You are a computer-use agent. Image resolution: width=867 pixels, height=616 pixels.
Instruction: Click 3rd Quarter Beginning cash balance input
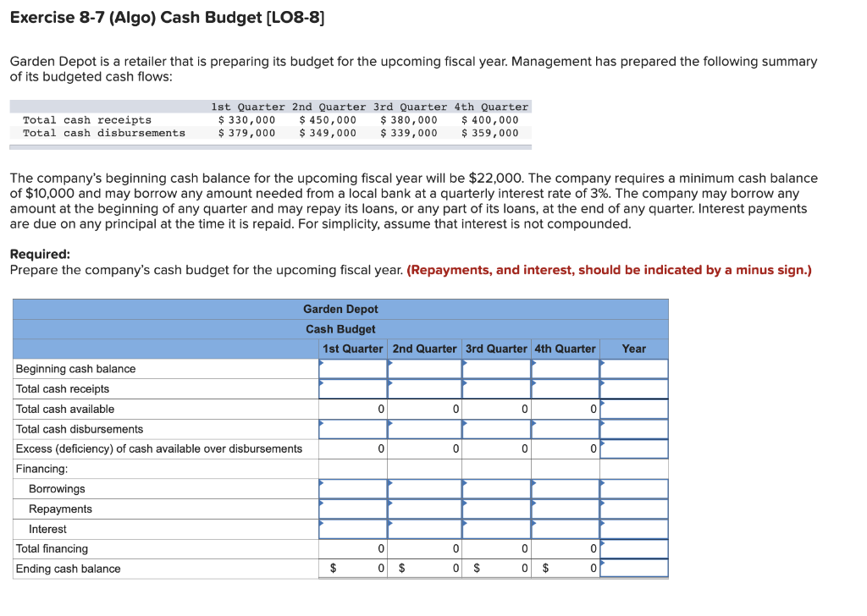496,369
